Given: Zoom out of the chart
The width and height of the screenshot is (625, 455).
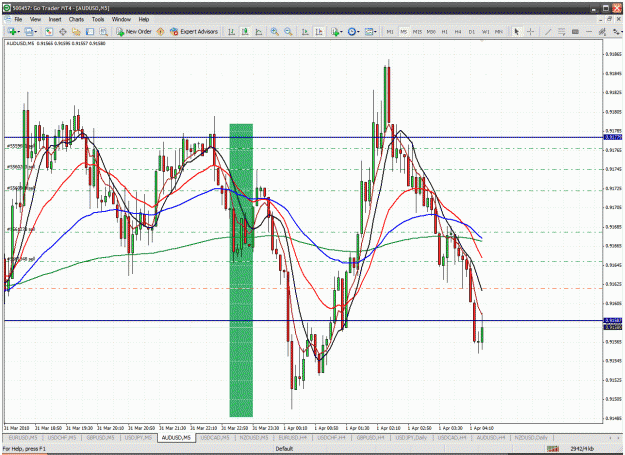Looking at the screenshot, I should point(288,31).
